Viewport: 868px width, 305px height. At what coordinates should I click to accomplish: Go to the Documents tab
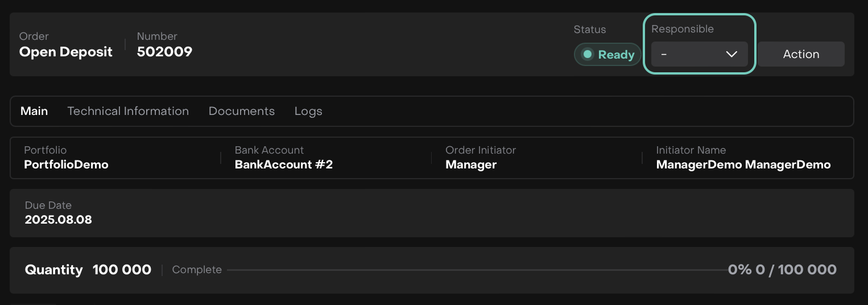pos(242,111)
